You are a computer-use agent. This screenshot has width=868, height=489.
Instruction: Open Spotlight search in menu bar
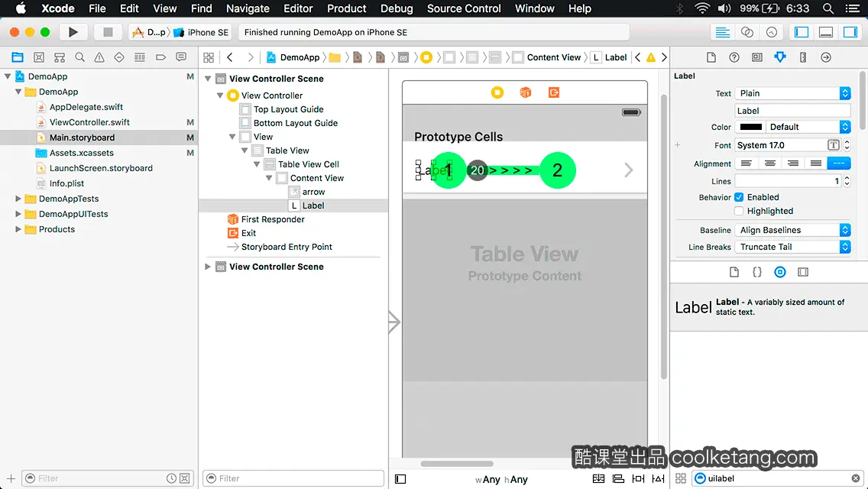(828, 8)
